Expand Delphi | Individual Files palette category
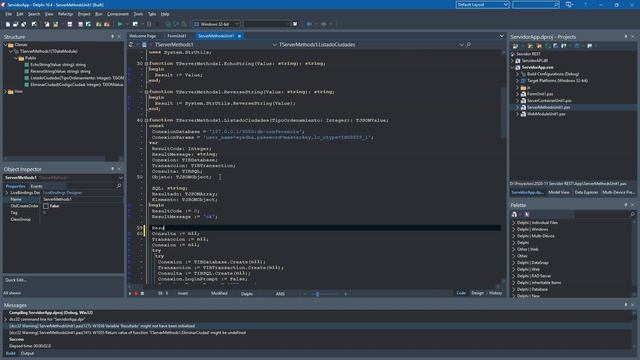The image size is (640, 360). pyautogui.click(x=513, y=223)
